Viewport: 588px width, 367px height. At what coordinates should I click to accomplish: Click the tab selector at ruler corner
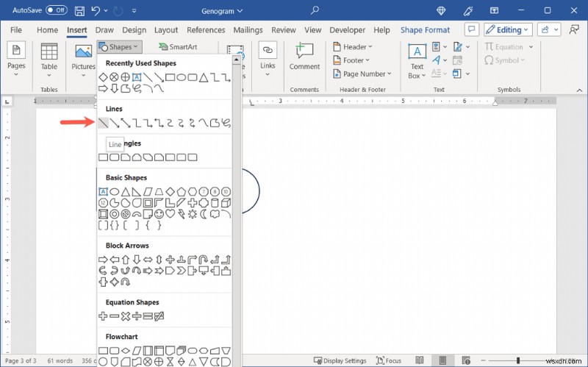[x=7, y=101]
